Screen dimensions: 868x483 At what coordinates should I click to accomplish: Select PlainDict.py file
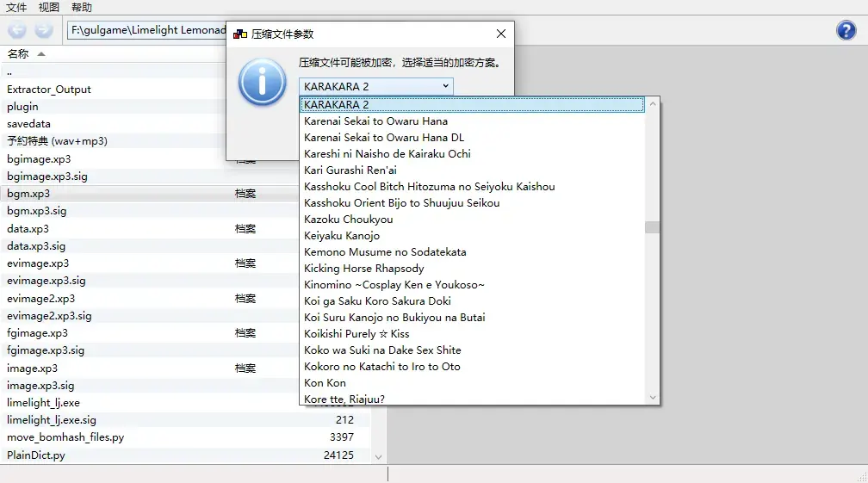coord(36,455)
